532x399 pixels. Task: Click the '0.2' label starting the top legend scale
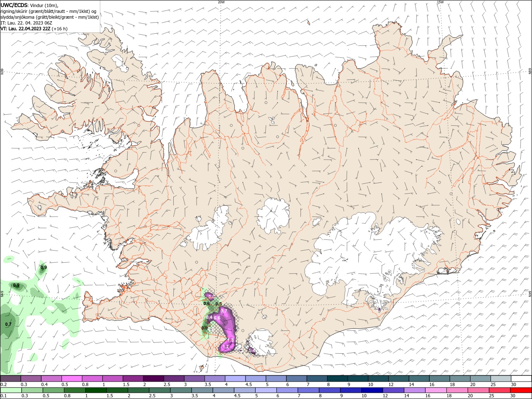3,384
